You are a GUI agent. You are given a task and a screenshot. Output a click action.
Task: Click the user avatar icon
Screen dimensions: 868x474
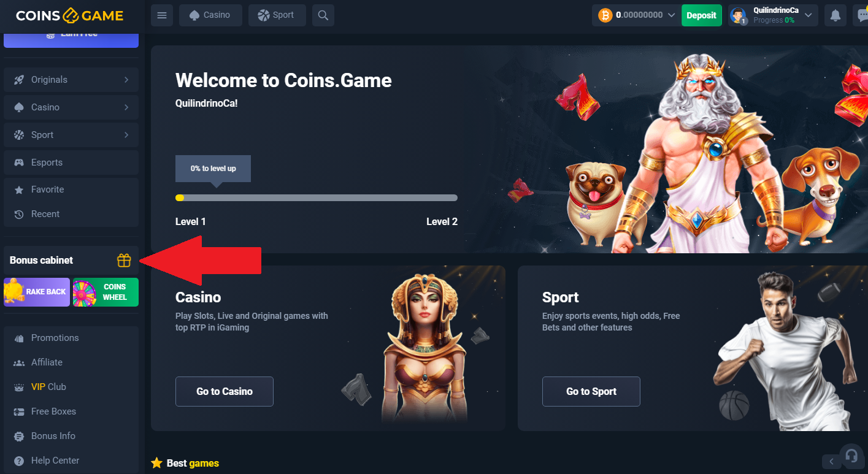[x=739, y=16]
